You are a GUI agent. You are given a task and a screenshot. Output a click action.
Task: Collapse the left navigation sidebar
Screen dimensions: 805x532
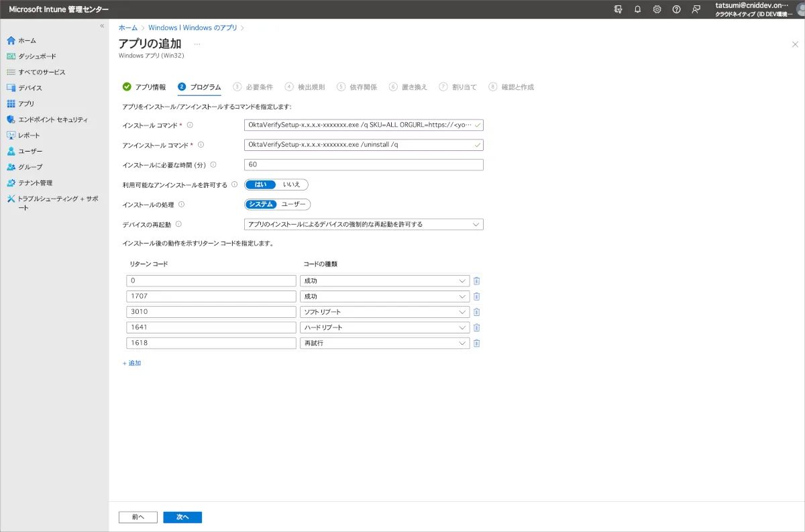pos(102,25)
